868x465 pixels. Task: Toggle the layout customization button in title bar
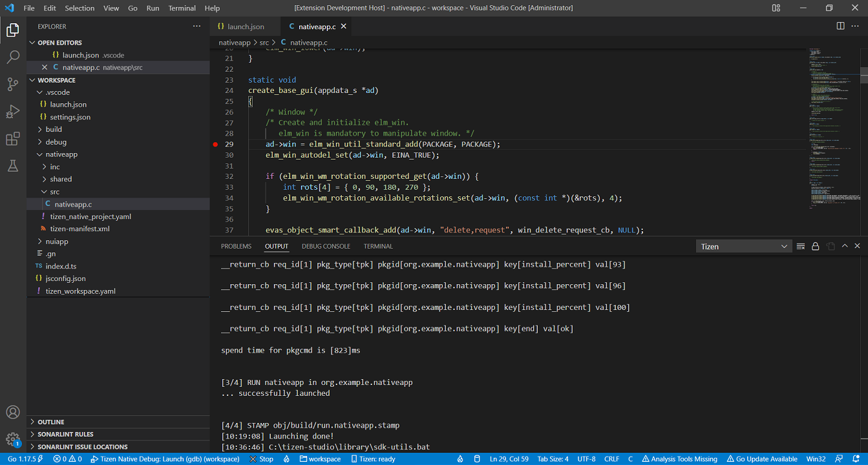pos(776,8)
